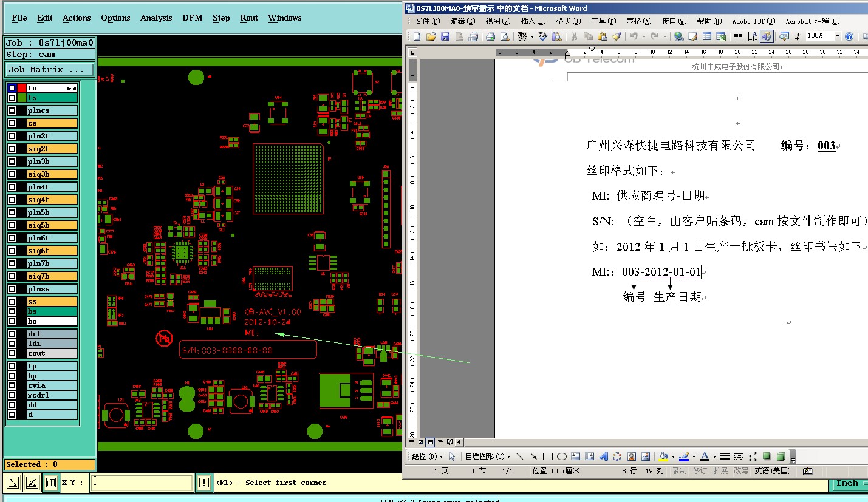868x502 pixels.
Task: Click the Cut scissors icon in Word
Action: [573, 36]
